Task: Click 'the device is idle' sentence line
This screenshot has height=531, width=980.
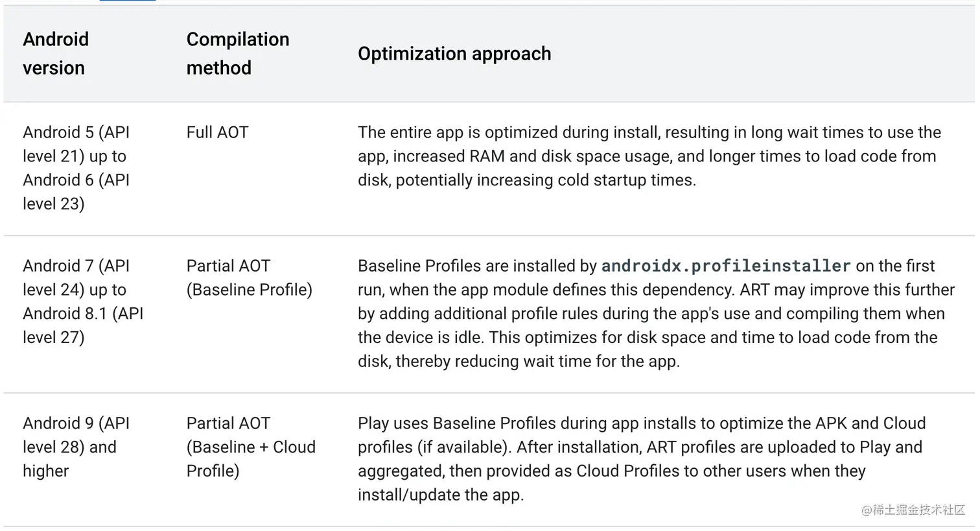Action: [647, 338]
